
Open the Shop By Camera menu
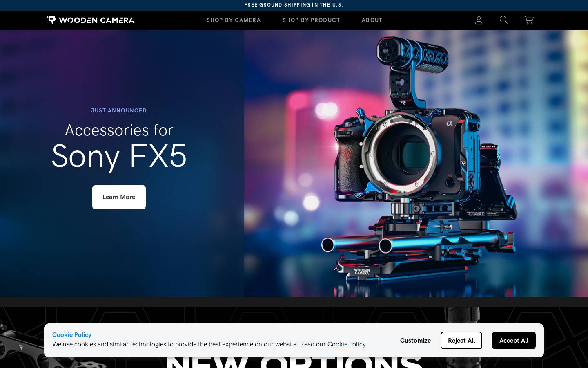[x=234, y=20]
